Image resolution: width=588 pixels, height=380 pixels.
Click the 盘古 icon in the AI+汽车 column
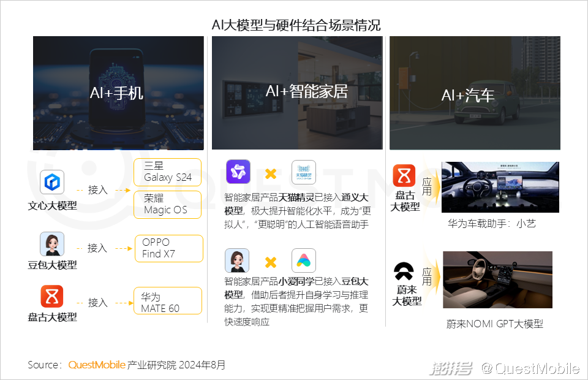pyautogui.click(x=404, y=176)
